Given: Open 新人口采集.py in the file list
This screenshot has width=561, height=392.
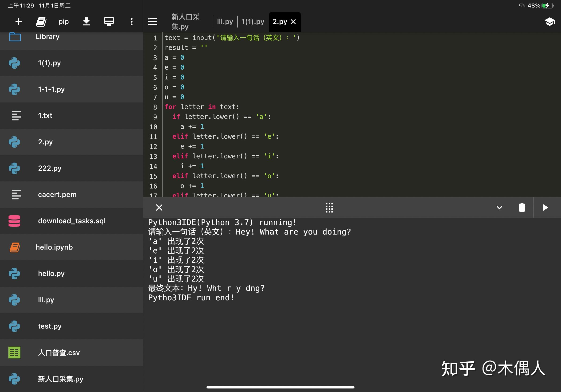Looking at the screenshot, I should (71, 379).
